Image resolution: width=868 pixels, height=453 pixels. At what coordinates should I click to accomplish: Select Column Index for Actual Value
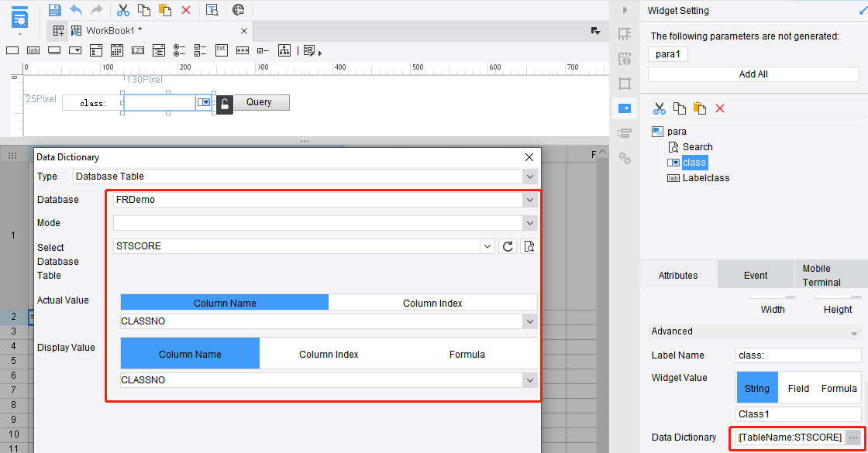[x=432, y=303]
